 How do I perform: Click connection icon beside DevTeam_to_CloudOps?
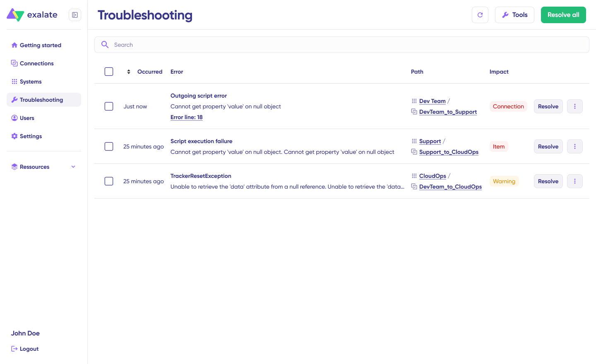pyautogui.click(x=414, y=187)
